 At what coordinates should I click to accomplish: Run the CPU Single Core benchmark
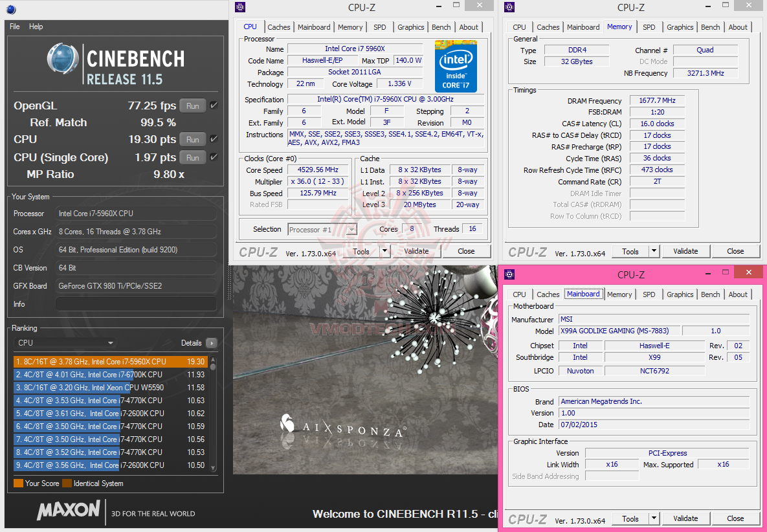point(193,157)
